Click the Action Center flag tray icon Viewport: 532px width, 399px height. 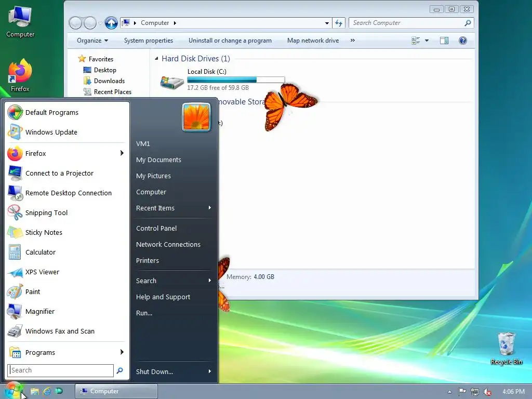coord(462,392)
